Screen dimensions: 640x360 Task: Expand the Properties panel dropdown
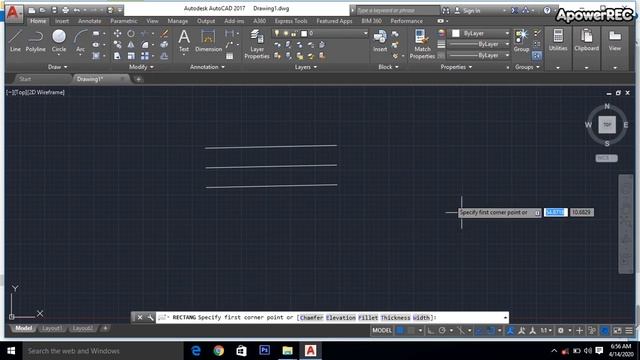(456, 67)
